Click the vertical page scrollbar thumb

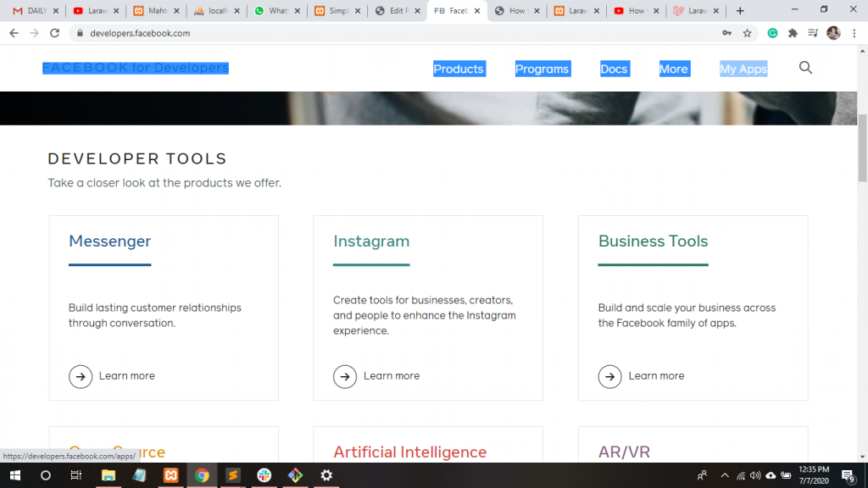click(862, 147)
